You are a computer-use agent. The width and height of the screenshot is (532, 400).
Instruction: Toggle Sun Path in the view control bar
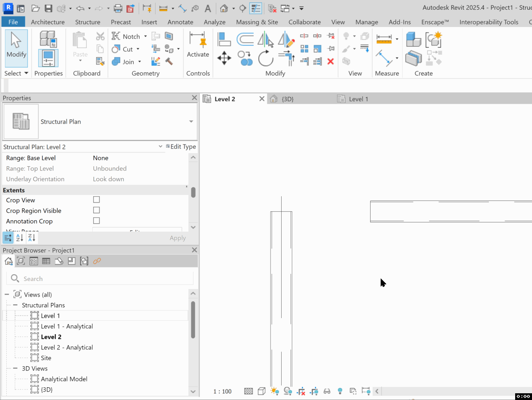coord(275,391)
